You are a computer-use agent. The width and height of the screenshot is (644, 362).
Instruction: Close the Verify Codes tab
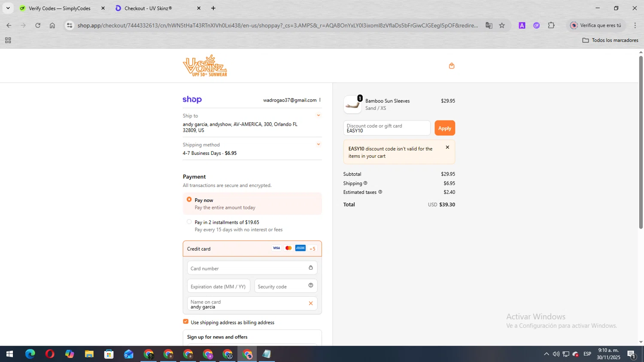(x=103, y=8)
